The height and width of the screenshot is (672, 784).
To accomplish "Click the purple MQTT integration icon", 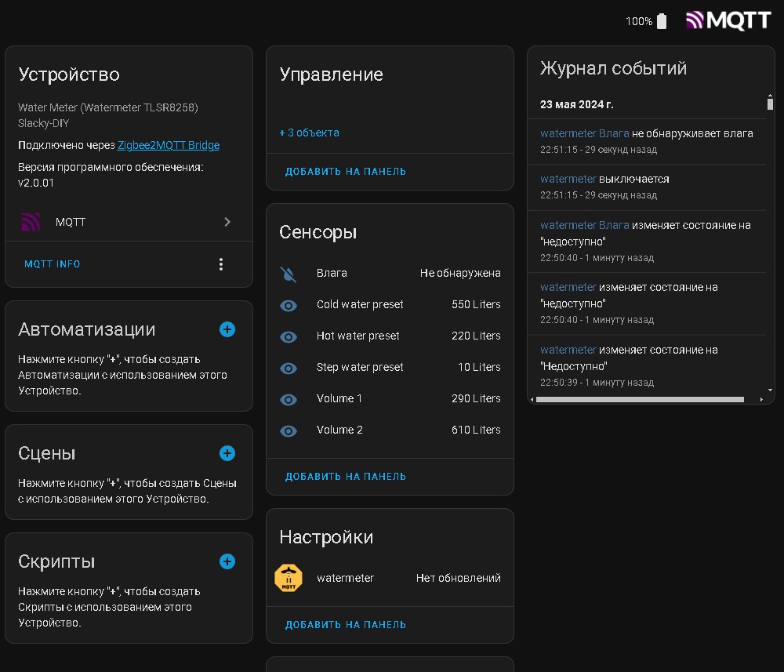I will [x=31, y=223].
